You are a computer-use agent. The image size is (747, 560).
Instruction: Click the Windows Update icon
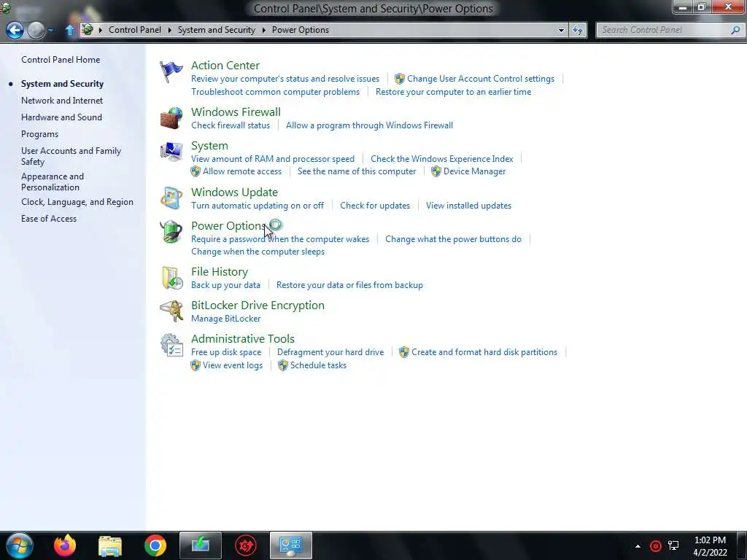(171, 198)
